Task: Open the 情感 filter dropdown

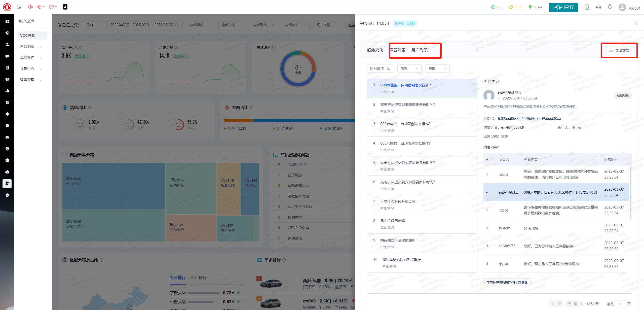Action: click(409, 68)
